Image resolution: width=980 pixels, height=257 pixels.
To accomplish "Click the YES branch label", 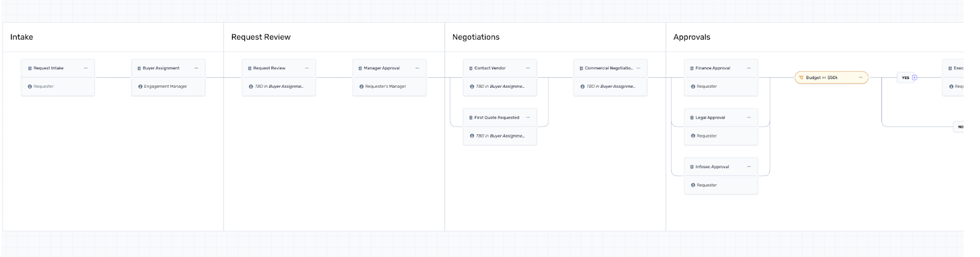I will [905, 78].
